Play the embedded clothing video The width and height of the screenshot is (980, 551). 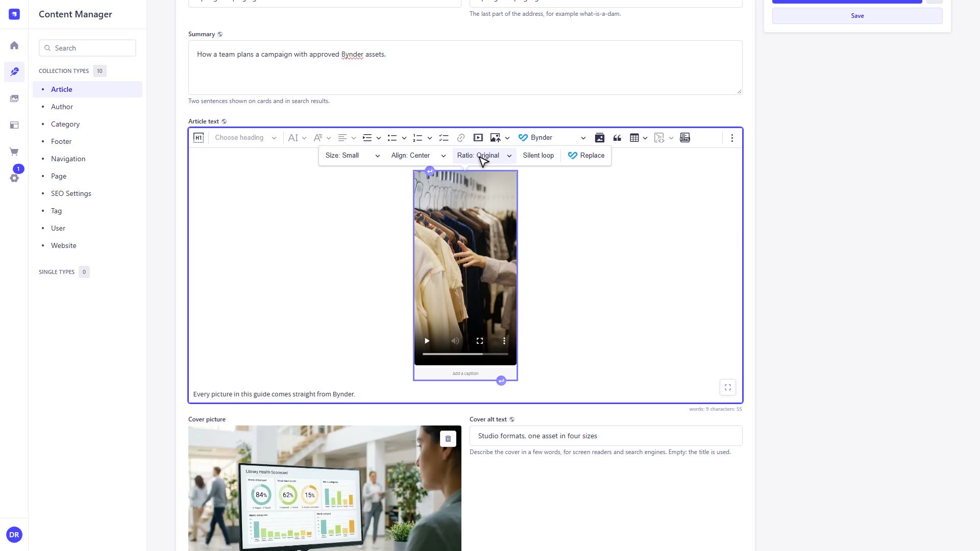tap(427, 341)
